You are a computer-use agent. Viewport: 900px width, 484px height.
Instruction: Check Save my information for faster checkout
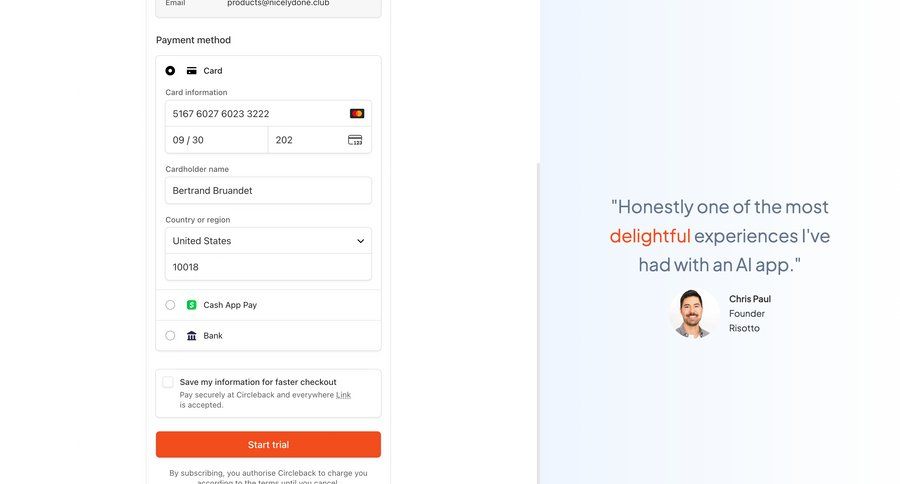168,382
